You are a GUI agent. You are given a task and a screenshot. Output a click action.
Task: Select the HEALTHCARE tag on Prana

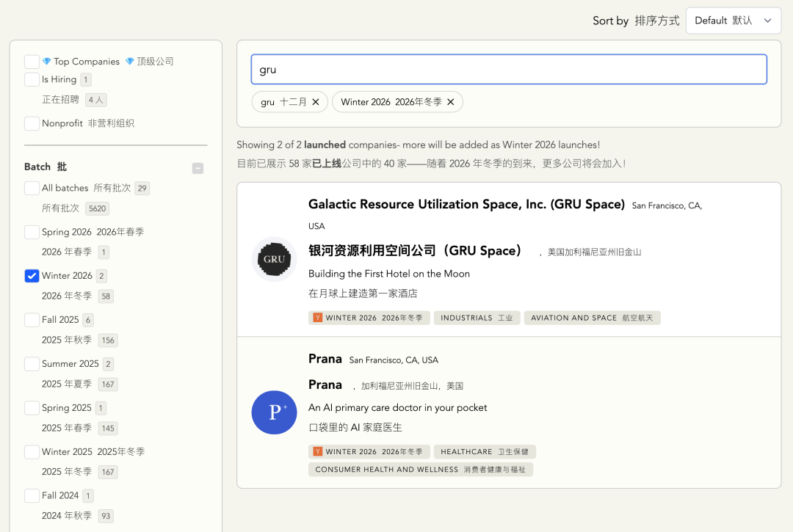[x=484, y=451]
